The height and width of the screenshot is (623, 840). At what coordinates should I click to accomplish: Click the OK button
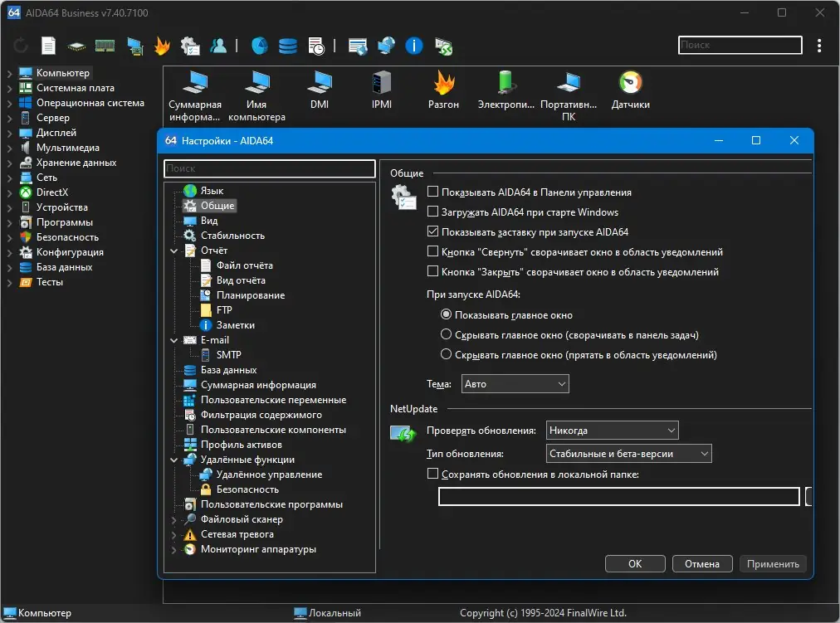pyautogui.click(x=635, y=564)
